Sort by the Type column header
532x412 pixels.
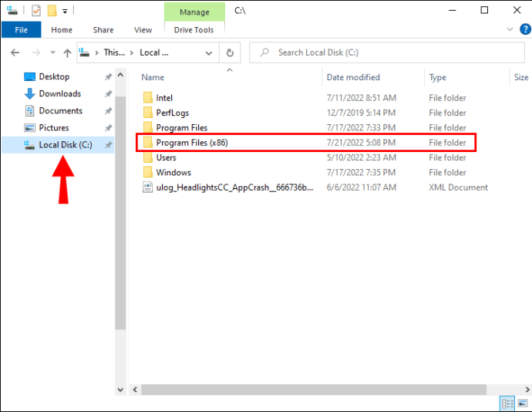[x=437, y=77]
